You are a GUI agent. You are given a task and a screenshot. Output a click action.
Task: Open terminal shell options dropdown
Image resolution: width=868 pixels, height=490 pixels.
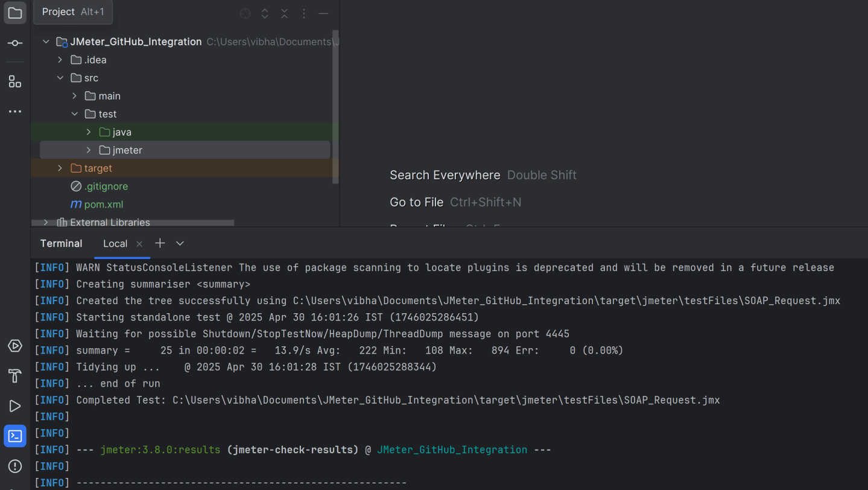180,244
